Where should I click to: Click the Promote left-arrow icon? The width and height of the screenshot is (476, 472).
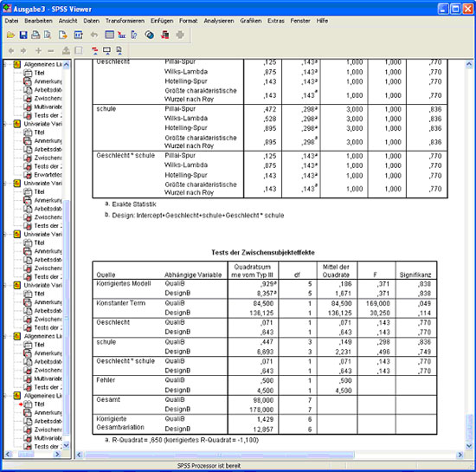click(11, 51)
